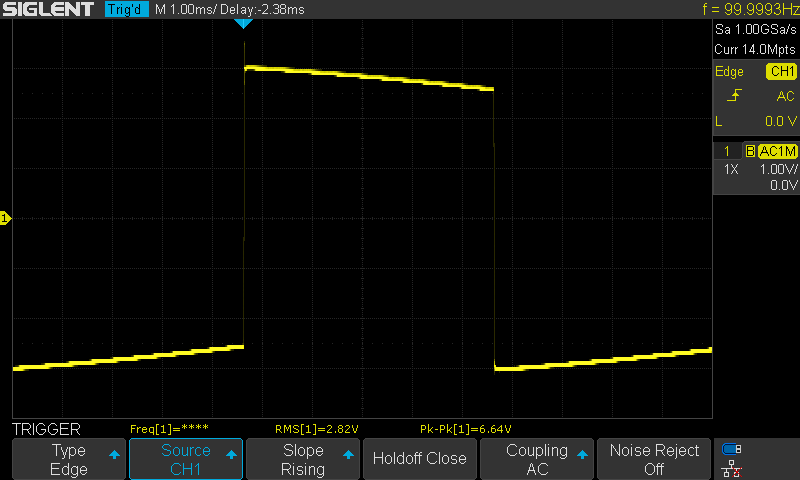Image resolution: width=800 pixels, height=480 pixels.
Task: Click the M 1.00ms timebase readout
Action: coord(184,9)
